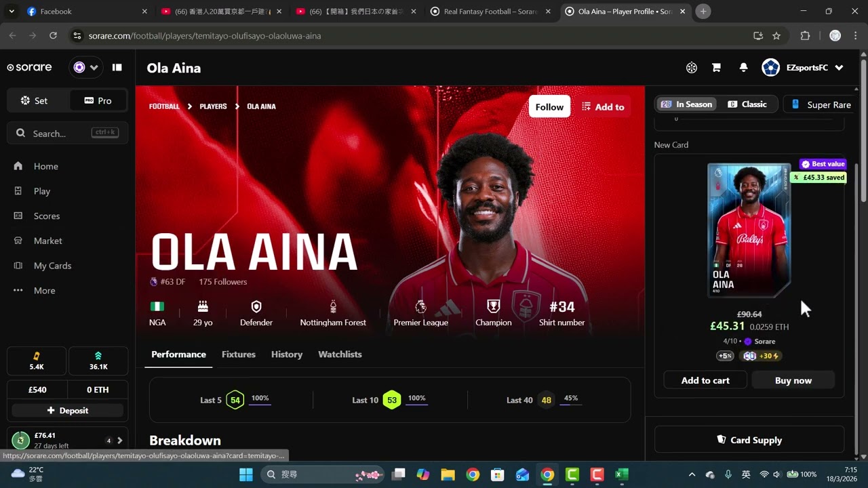Click the Nottingham Forest club icon

[333, 306]
